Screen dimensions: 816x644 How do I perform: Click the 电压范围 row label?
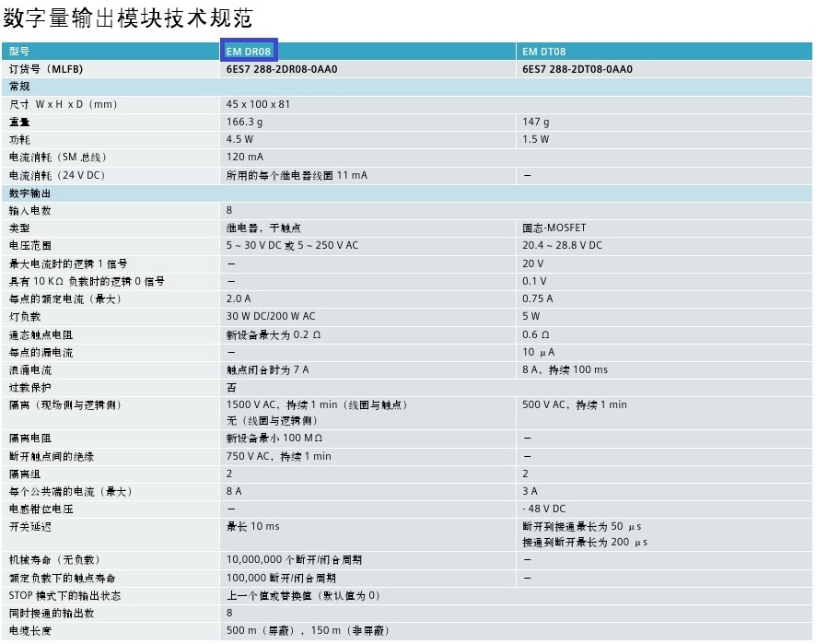coord(29,246)
